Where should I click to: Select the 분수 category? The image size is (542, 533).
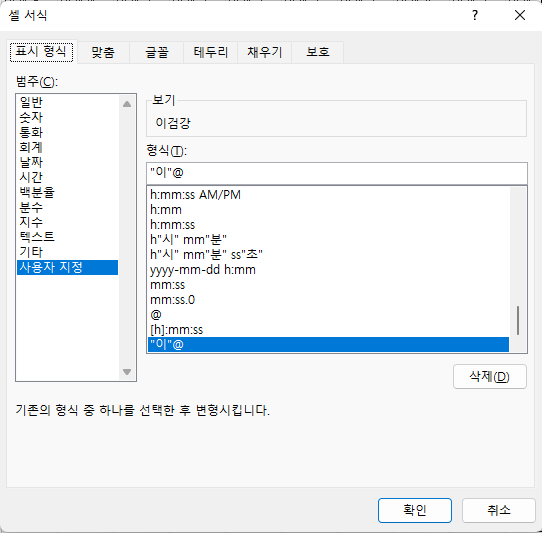pyautogui.click(x=67, y=207)
